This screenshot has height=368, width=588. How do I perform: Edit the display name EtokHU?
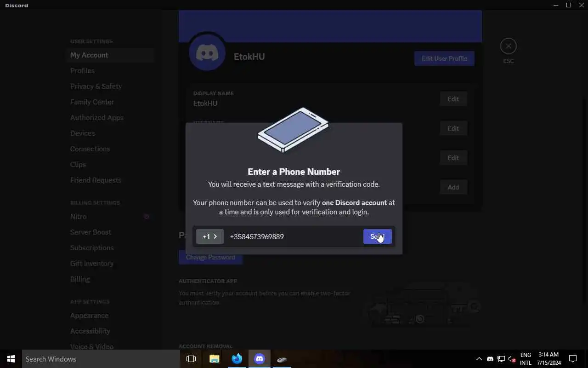pos(453,99)
